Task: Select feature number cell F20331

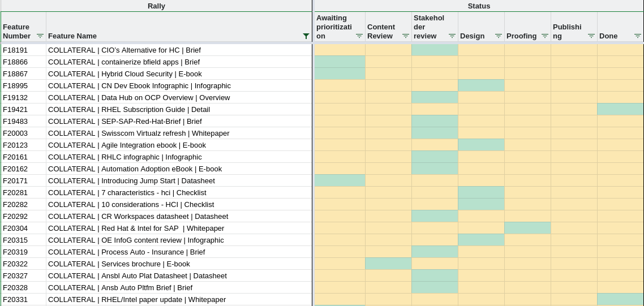Action: [23, 299]
